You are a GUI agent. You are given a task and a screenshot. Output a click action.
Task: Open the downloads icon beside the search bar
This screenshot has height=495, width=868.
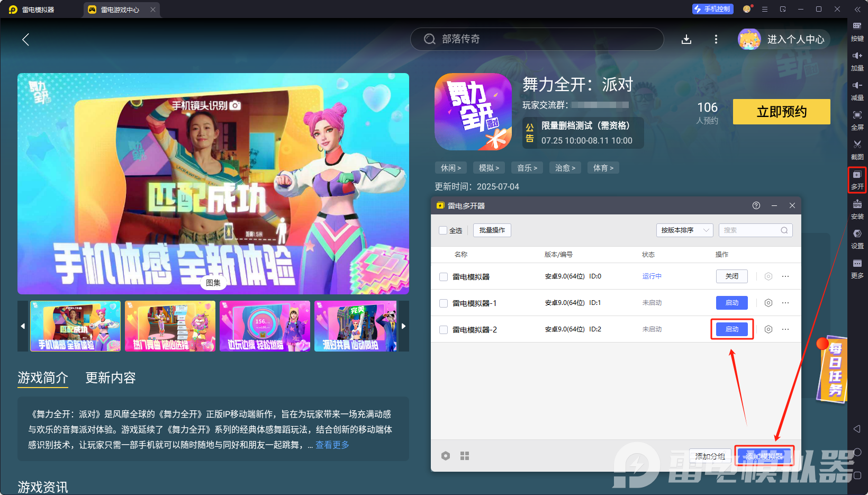tap(686, 39)
